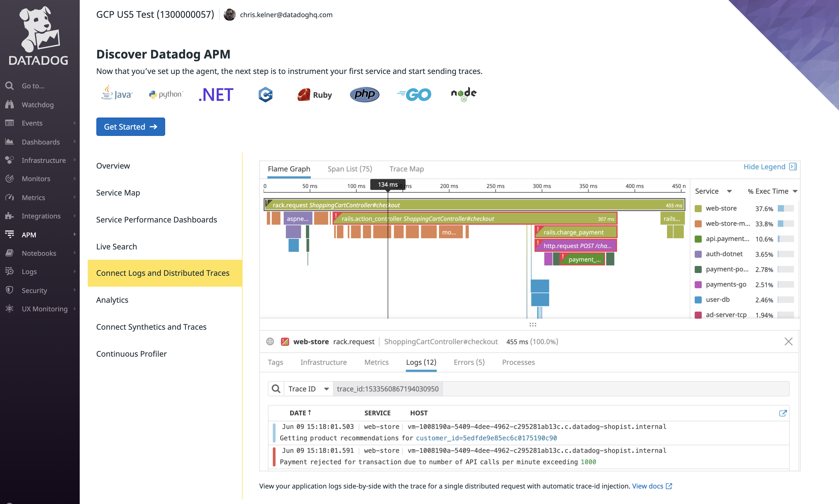Screen dimensions: 839x504
Task: Open the Logs (12) tab
Action: click(x=421, y=362)
